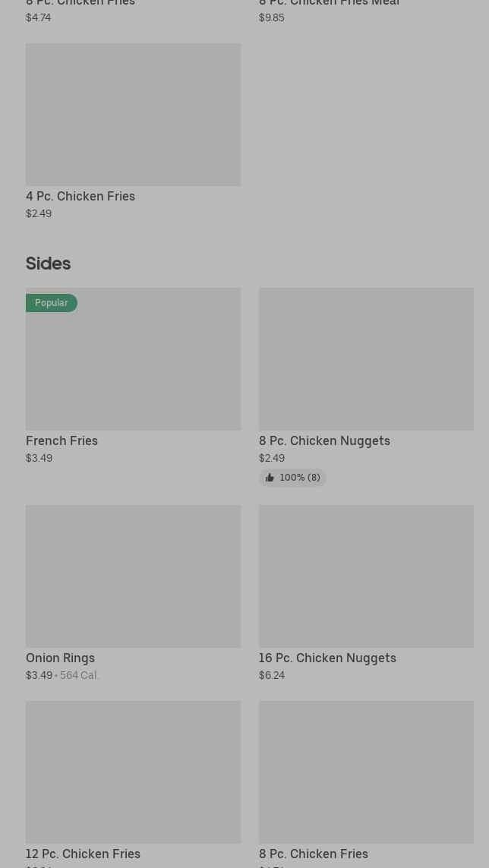Viewport: 489px width, 868px height.
Task: Click the Sides section heading
Action: coord(48,264)
